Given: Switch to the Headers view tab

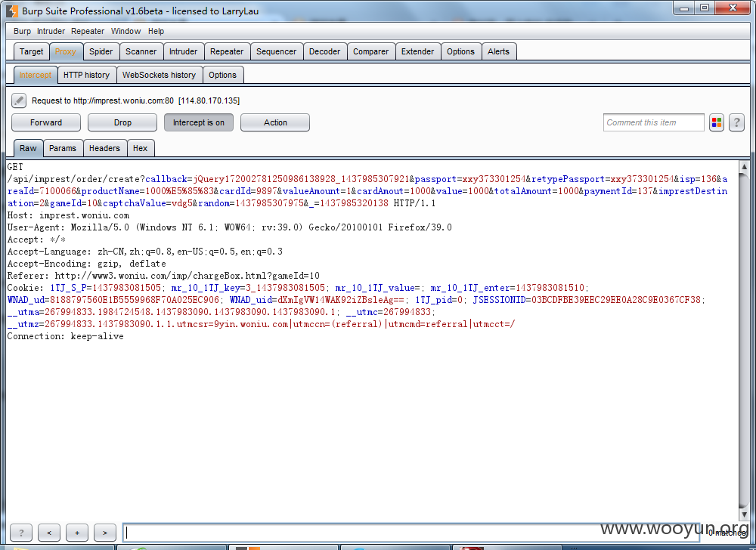Looking at the screenshot, I should [104, 148].
